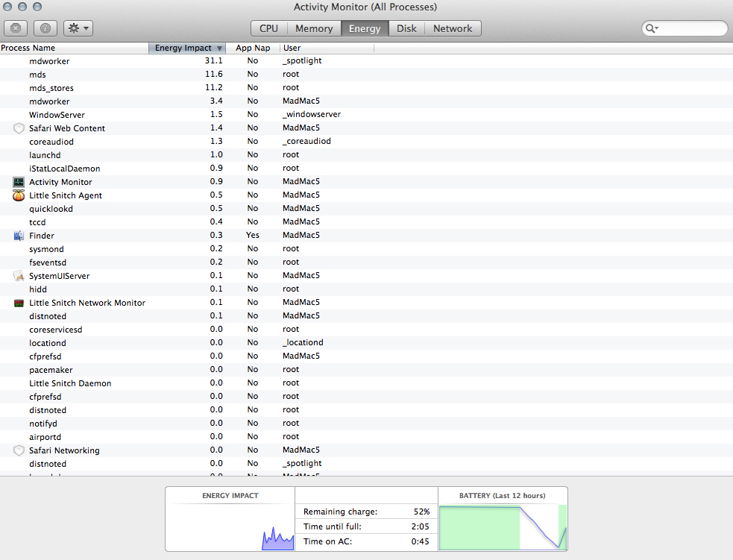The height and width of the screenshot is (560, 733).
Task: Click the Time until full 2:05 value
Action: pos(421,526)
